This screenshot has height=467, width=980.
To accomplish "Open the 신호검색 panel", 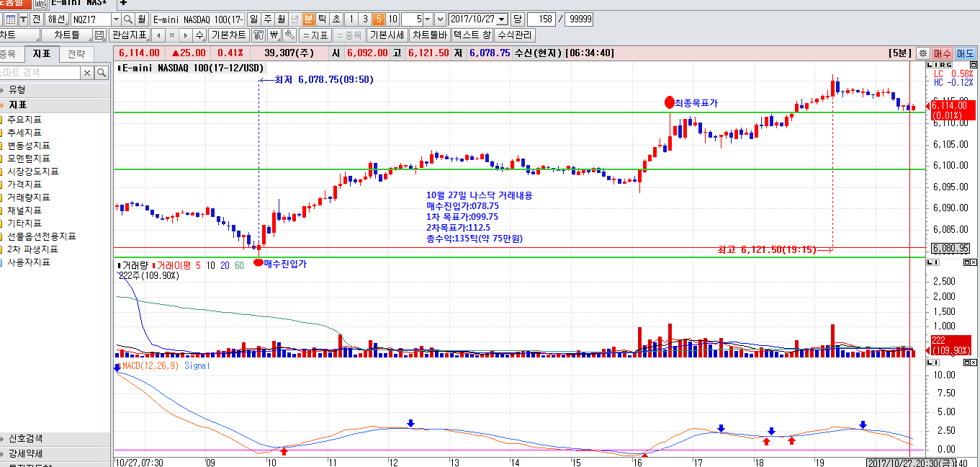I will click(x=55, y=439).
